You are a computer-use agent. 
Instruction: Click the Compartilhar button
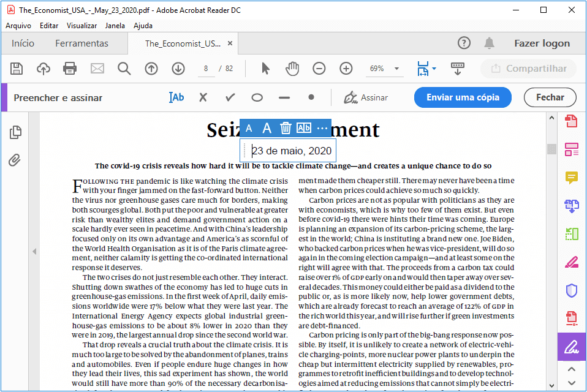click(x=529, y=69)
